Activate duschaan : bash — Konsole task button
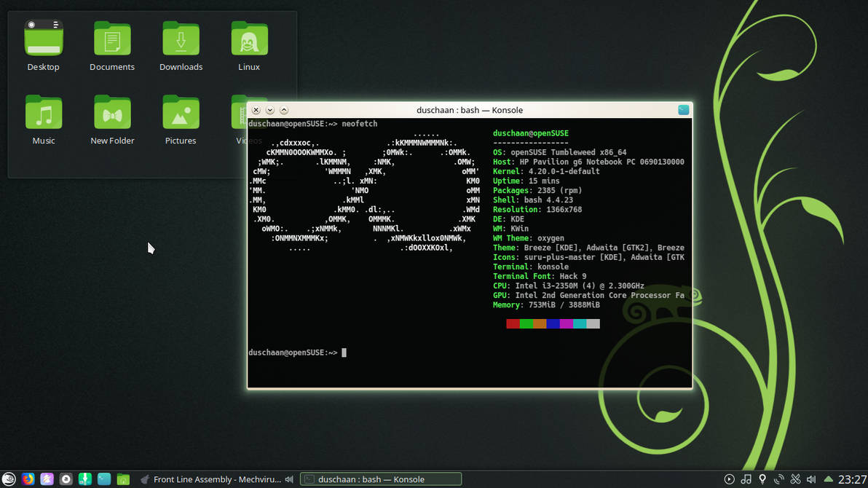 [x=381, y=479]
